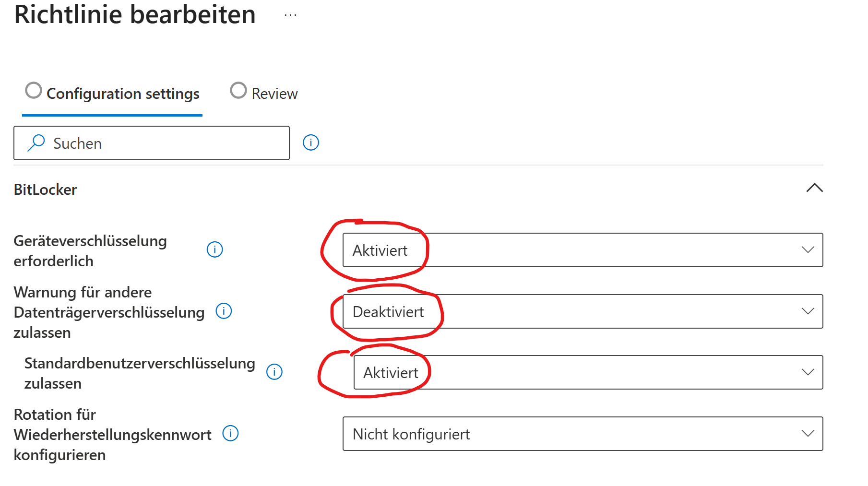This screenshot has height=486, width=868.
Task: Click the magnifier icon in search box
Action: tap(36, 143)
